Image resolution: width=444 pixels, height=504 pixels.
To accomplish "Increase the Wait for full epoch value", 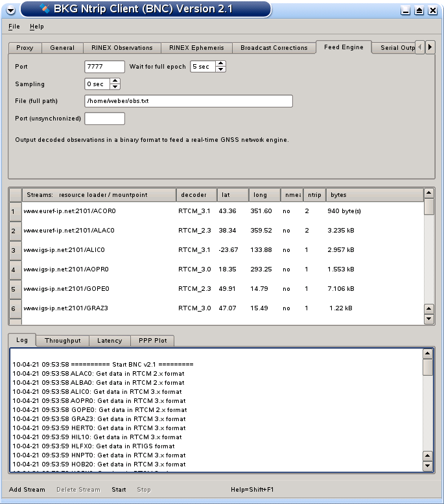I will pos(220,63).
